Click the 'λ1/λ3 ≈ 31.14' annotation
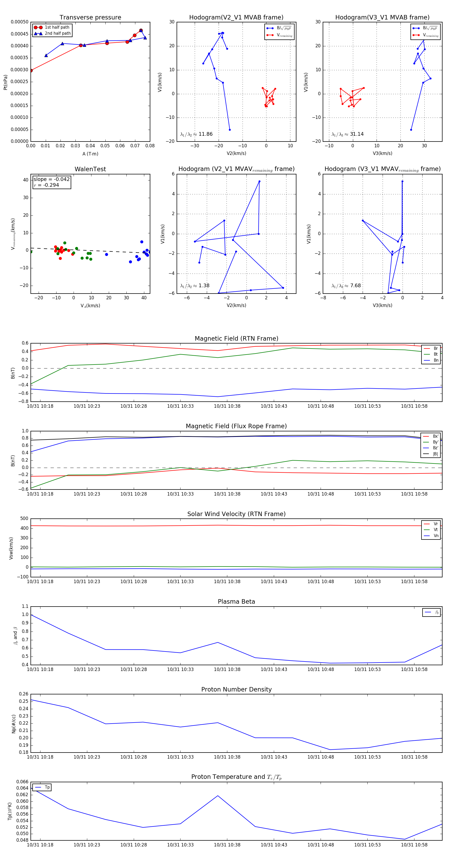Image resolution: width=473 pixels, height=868 pixels. (x=347, y=134)
